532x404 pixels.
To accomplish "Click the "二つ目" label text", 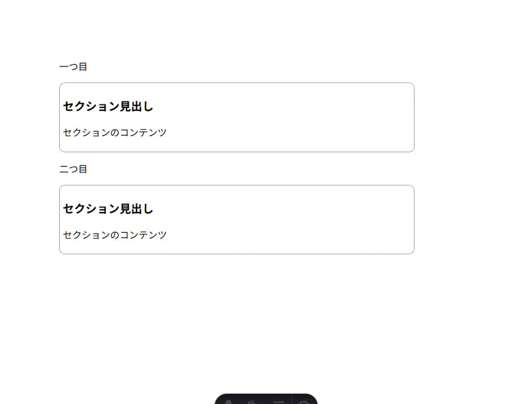I will coord(73,170).
